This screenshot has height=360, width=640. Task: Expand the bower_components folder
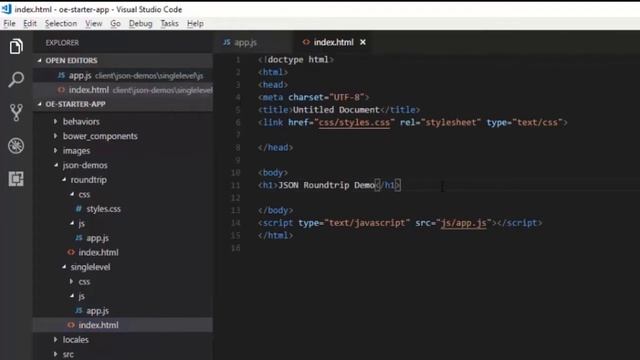56,136
